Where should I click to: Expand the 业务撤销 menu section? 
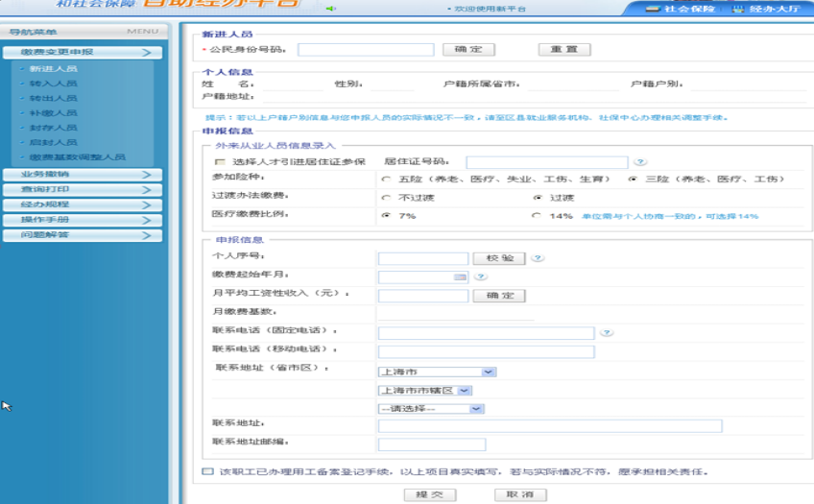[x=83, y=175]
